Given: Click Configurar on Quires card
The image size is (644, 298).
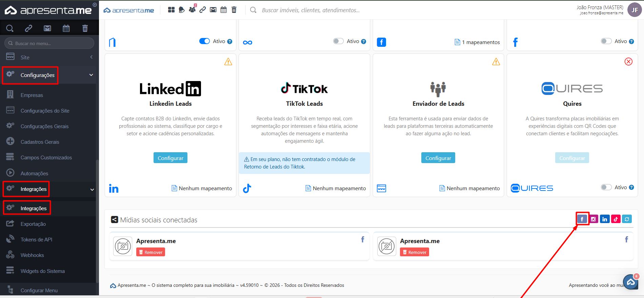Looking at the screenshot, I should coord(572,158).
